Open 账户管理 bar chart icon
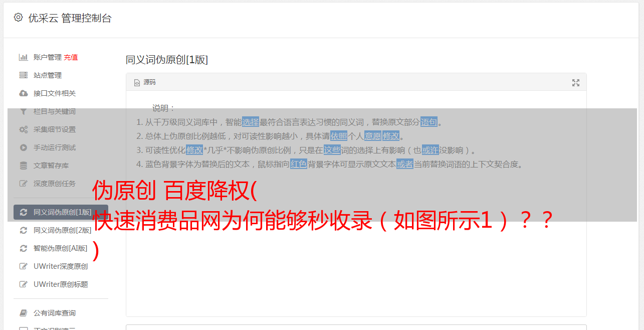Screen dimensions: 644x330 click(x=23, y=57)
